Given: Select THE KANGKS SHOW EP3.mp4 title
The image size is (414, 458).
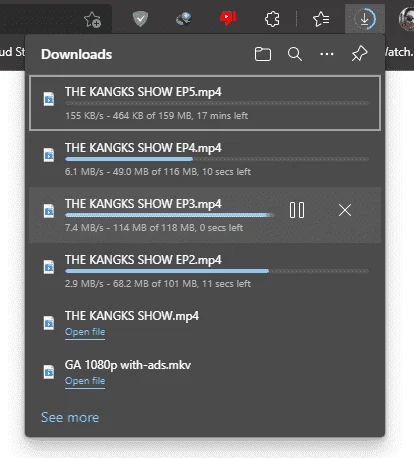Looking at the screenshot, I should 143,204.
